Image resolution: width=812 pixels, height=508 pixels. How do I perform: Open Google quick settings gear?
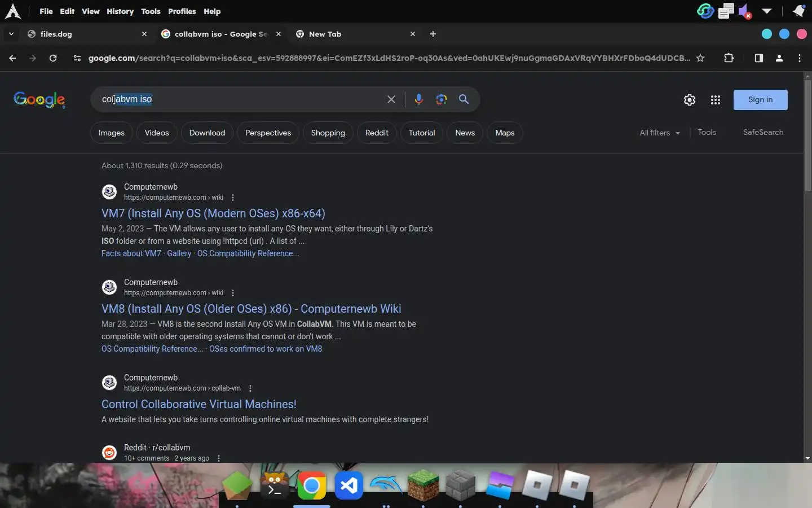(690, 100)
